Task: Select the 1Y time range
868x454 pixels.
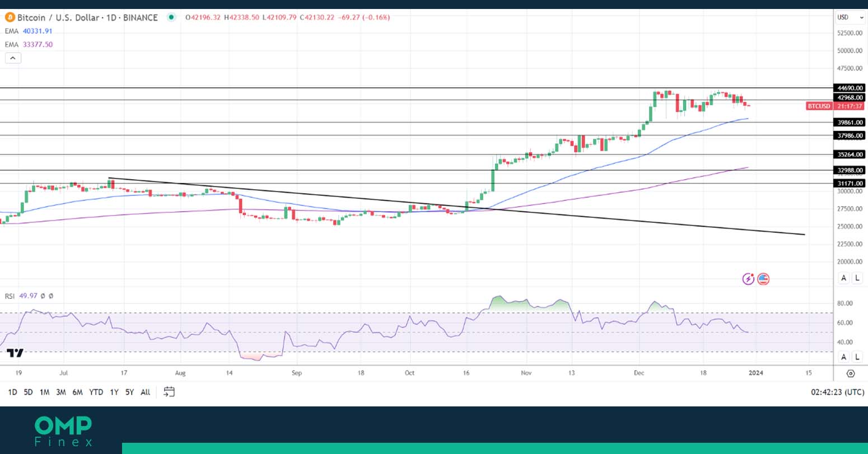Action: (114, 392)
